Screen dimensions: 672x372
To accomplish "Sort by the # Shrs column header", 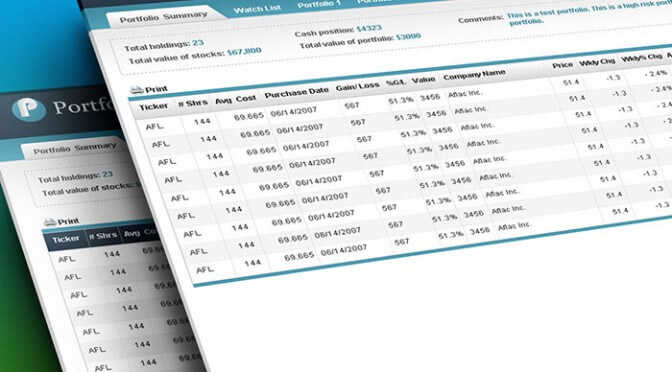I will coord(193,103).
